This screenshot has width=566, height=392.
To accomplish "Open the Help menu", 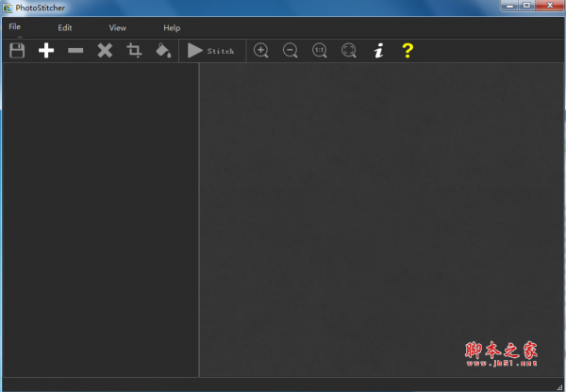I will pyautogui.click(x=172, y=27).
